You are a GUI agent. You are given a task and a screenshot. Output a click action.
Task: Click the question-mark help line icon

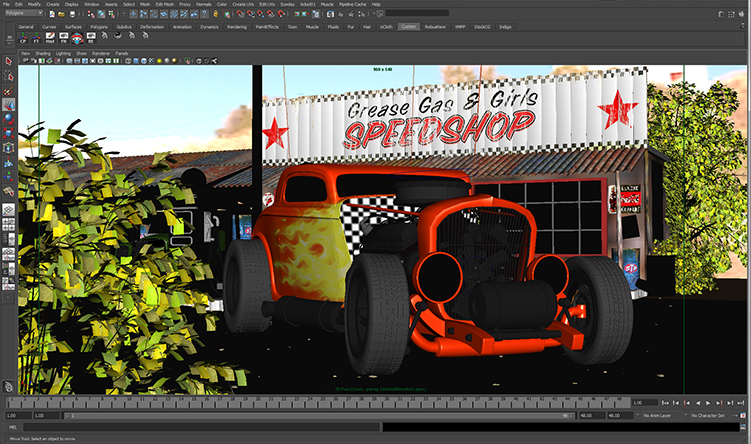205,14
